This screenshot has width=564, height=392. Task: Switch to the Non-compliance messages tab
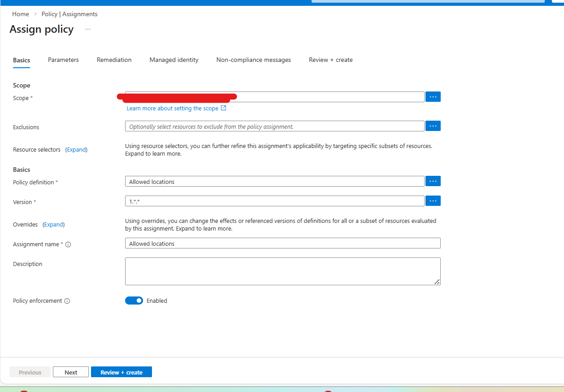click(x=254, y=60)
